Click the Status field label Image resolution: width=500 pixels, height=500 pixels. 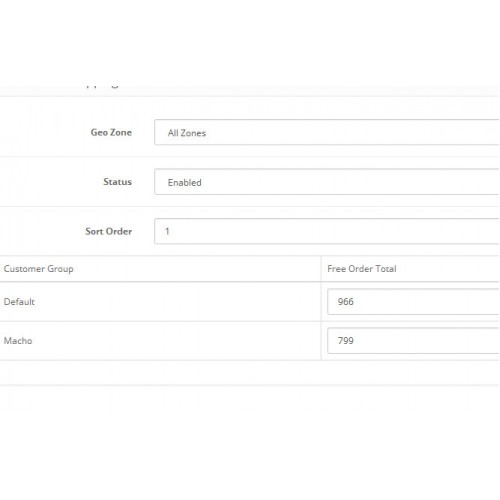click(x=117, y=182)
